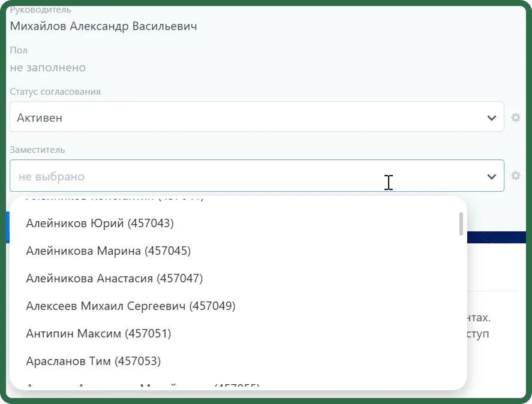This screenshot has width=532, height=404.
Task: Click the Пол value 'не заполнено'
Action: [48, 68]
